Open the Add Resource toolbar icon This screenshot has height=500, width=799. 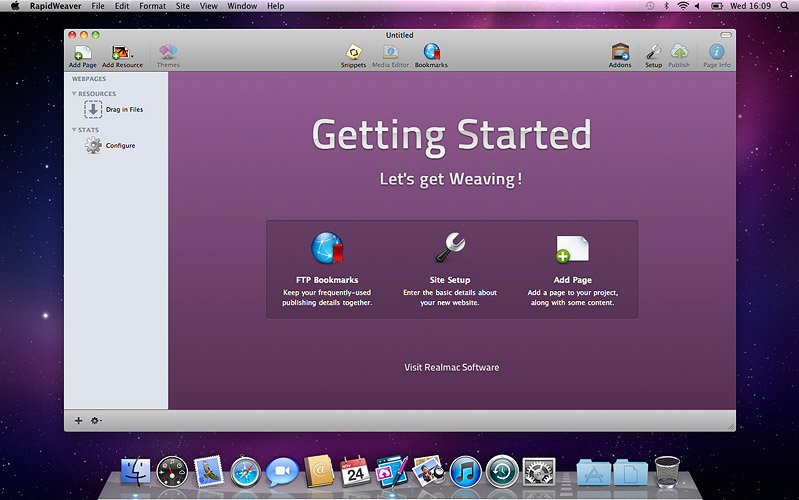point(122,52)
